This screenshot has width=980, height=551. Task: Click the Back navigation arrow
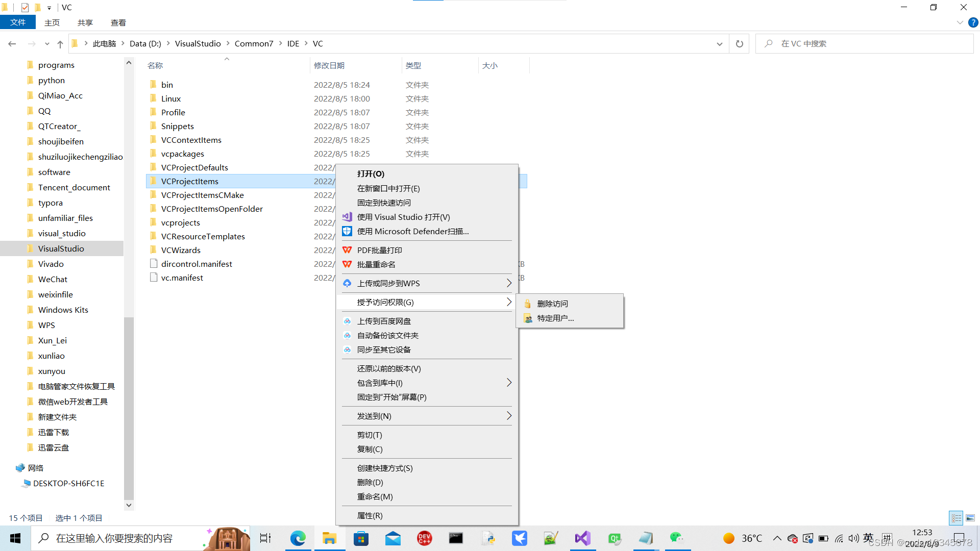(12, 44)
